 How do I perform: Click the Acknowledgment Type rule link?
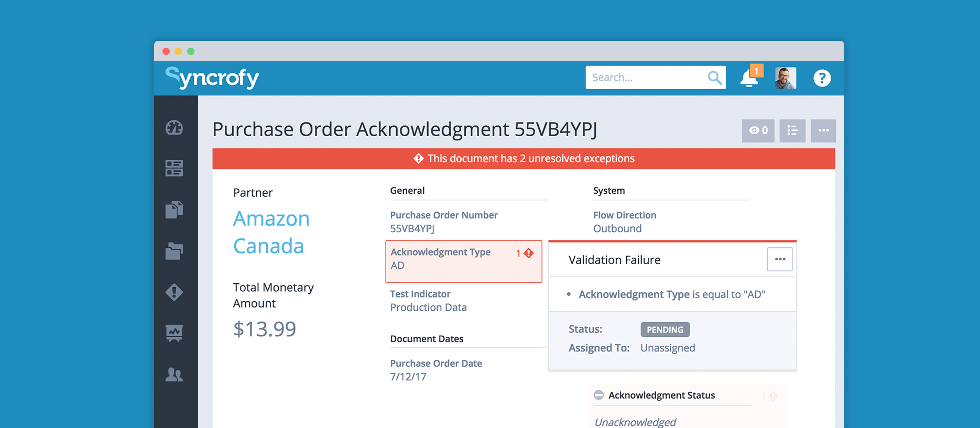[x=634, y=294]
